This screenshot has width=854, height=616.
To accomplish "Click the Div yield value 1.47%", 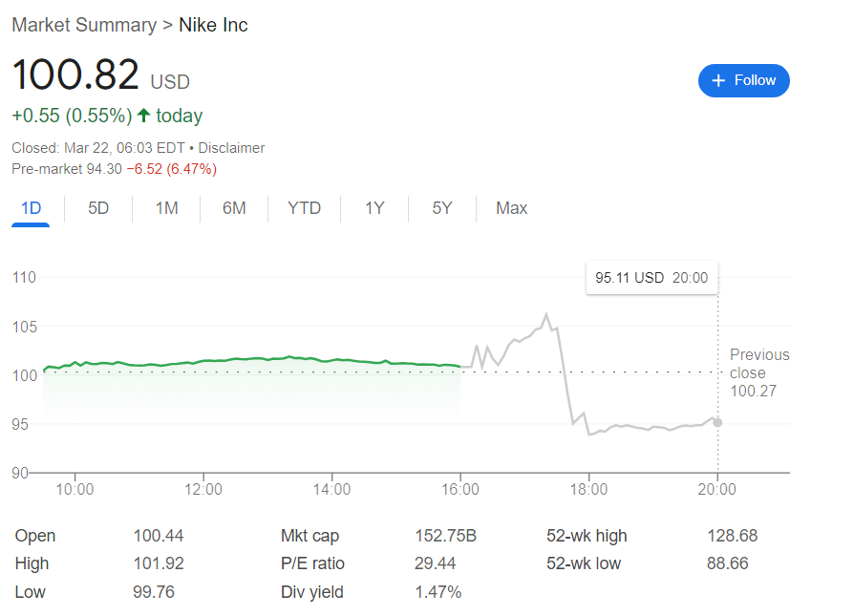I will pyautogui.click(x=438, y=592).
